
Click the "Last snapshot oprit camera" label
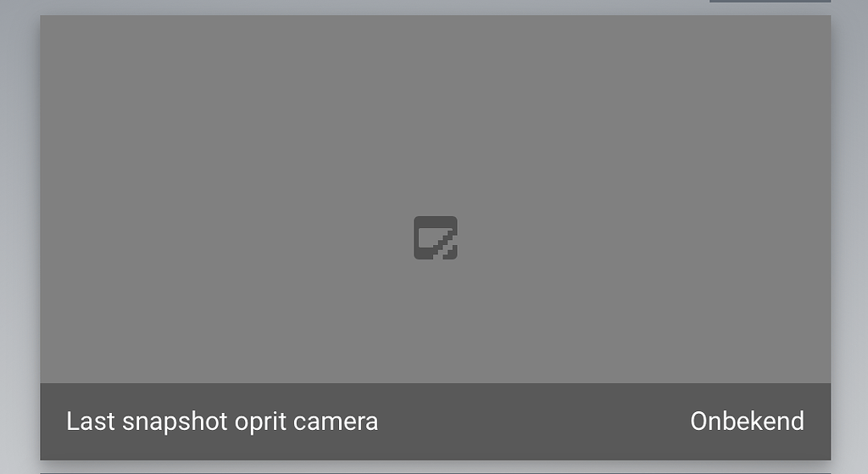[222, 421]
